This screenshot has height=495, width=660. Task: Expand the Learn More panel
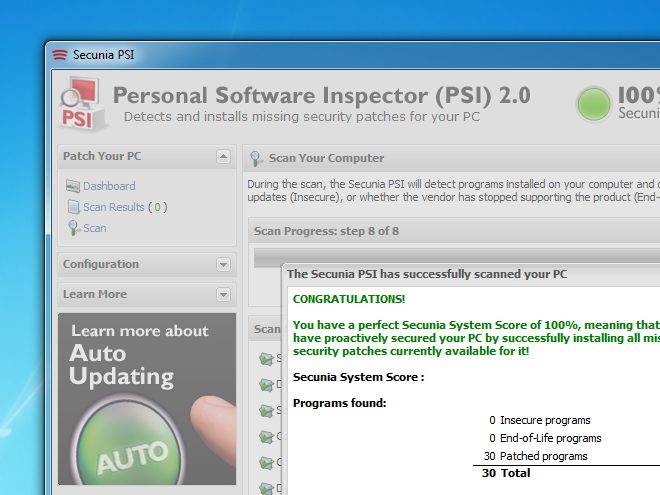coord(223,295)
